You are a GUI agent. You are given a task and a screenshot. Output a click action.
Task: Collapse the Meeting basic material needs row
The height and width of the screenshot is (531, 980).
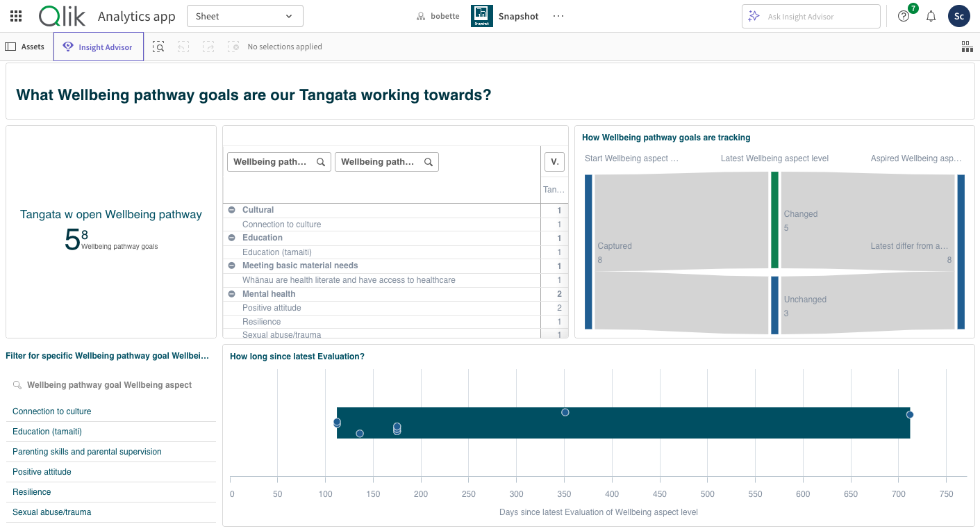231,265
